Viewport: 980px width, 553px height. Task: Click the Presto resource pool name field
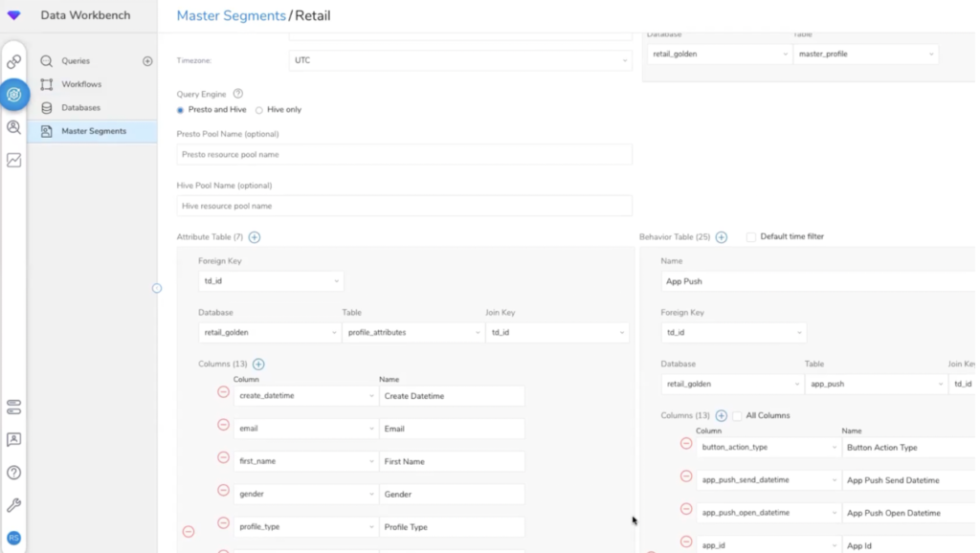[404, 154]
